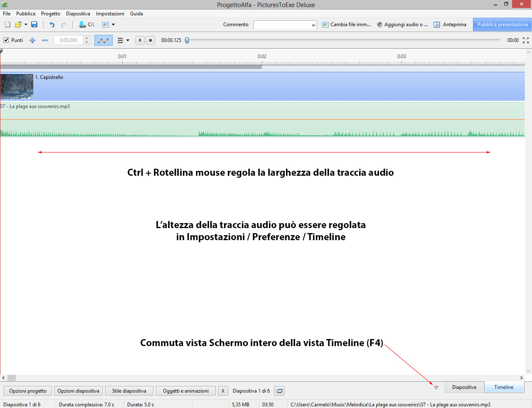This screenshot has width=532, height=408.
Task: Save the project with the floppy icon
Action: coord(34,25)
